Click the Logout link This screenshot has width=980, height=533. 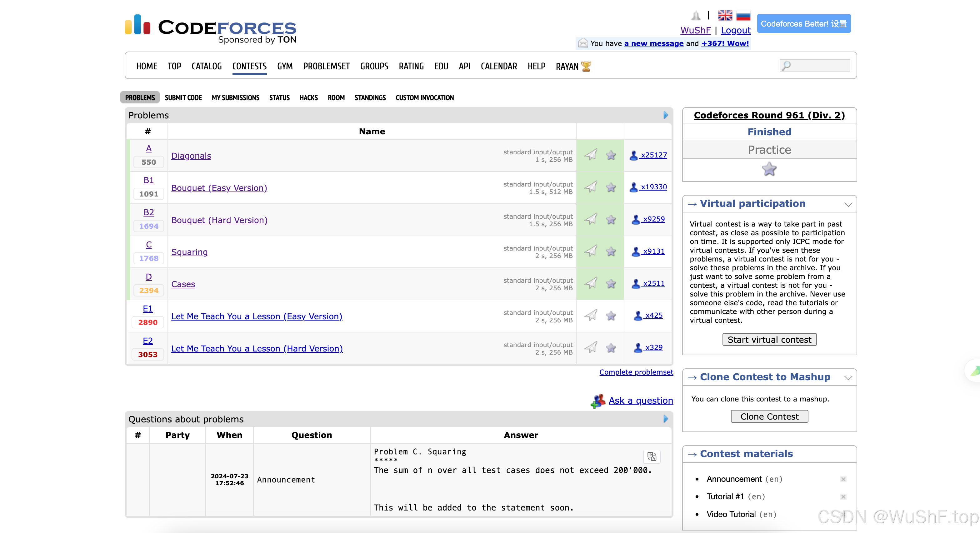pos(736,30)
